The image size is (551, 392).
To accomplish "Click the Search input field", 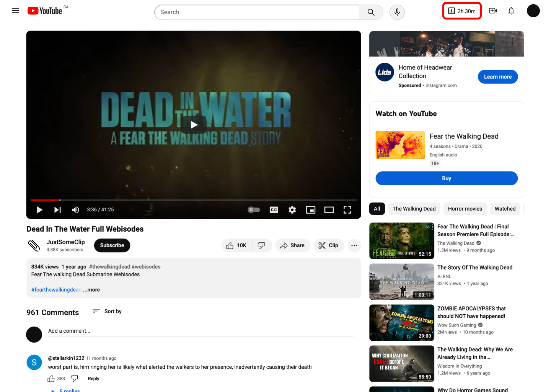I will pos(257,12).
